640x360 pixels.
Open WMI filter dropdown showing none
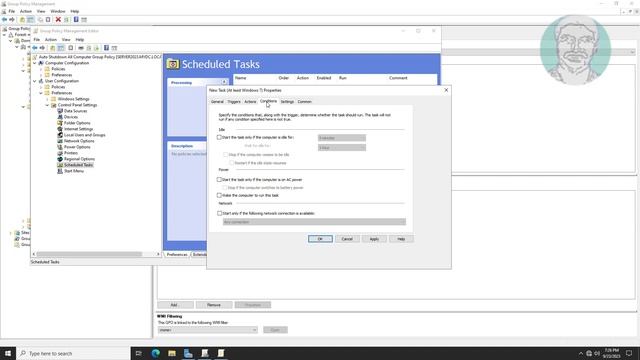208,330
